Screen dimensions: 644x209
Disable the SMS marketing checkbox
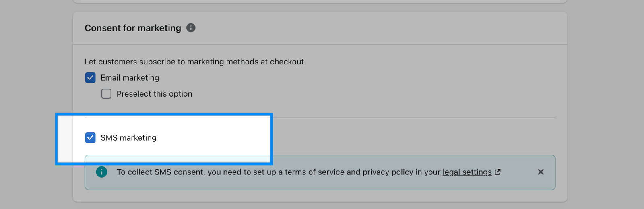coord(90,138)
